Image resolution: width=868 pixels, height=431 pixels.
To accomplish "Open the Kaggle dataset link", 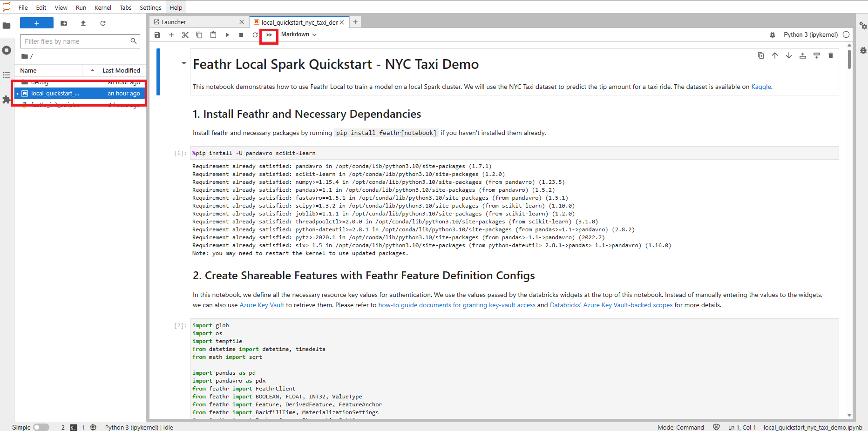I will [761, 87].
